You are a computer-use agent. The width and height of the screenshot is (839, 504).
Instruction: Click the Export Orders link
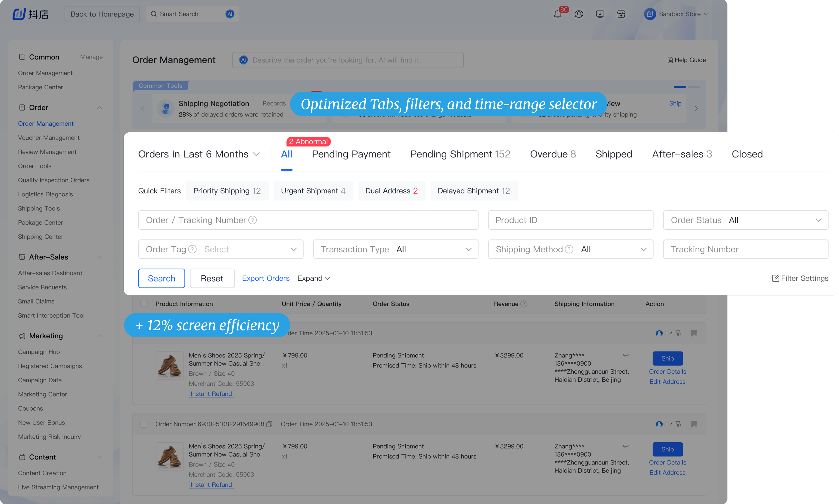click(266, 279)
